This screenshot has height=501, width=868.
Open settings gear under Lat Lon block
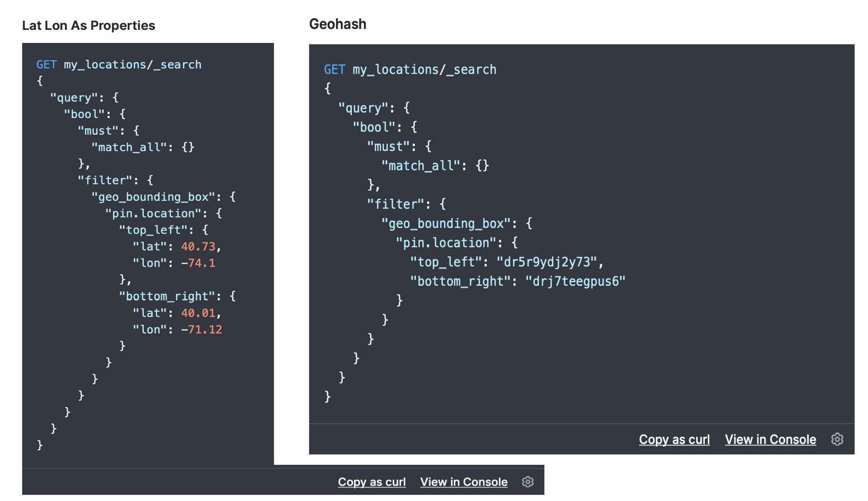528,482
